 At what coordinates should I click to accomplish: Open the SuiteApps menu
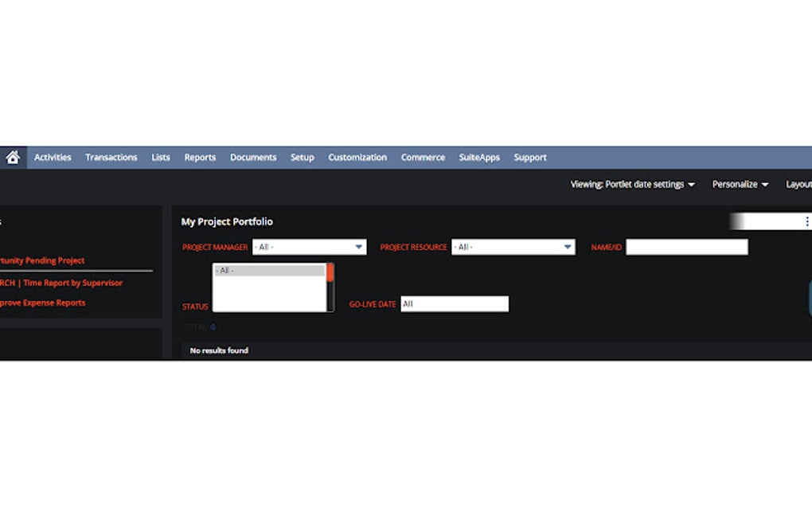(x=478, y=157)
